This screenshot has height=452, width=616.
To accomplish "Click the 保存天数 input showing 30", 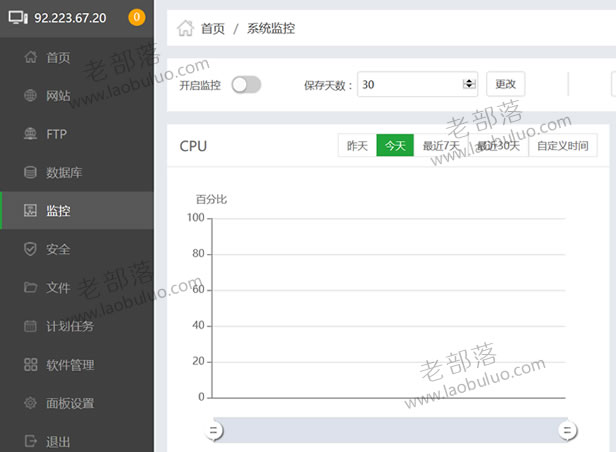I will pos(417,84).
